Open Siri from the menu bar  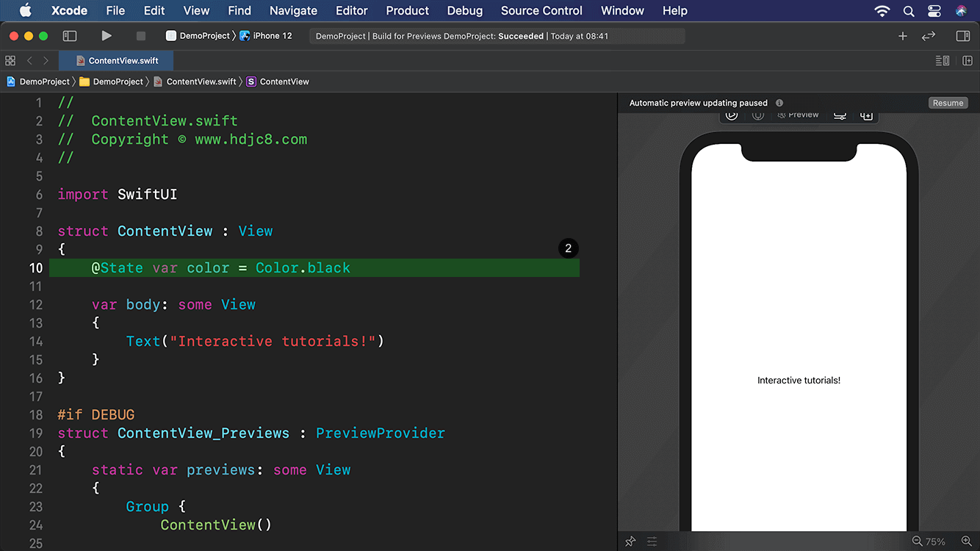pyautogui.click(x=962, y=10)
